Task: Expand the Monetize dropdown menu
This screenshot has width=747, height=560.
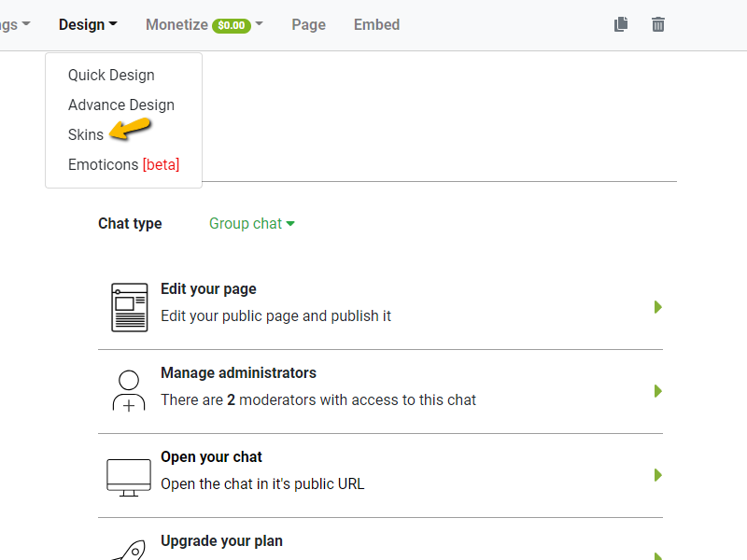Action: (x=204, y=25)
